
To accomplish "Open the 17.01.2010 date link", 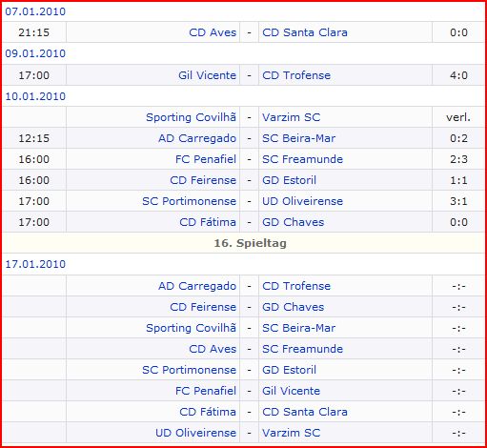I will [35, 264].
